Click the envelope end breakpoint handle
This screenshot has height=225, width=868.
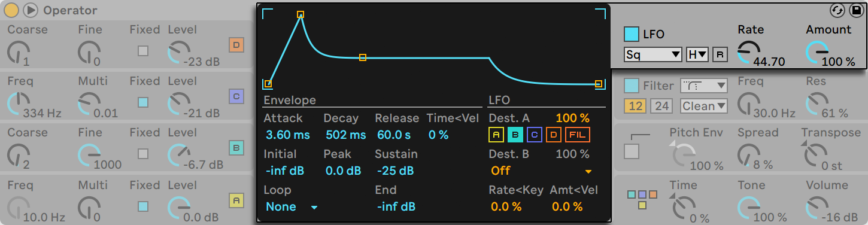599,84
